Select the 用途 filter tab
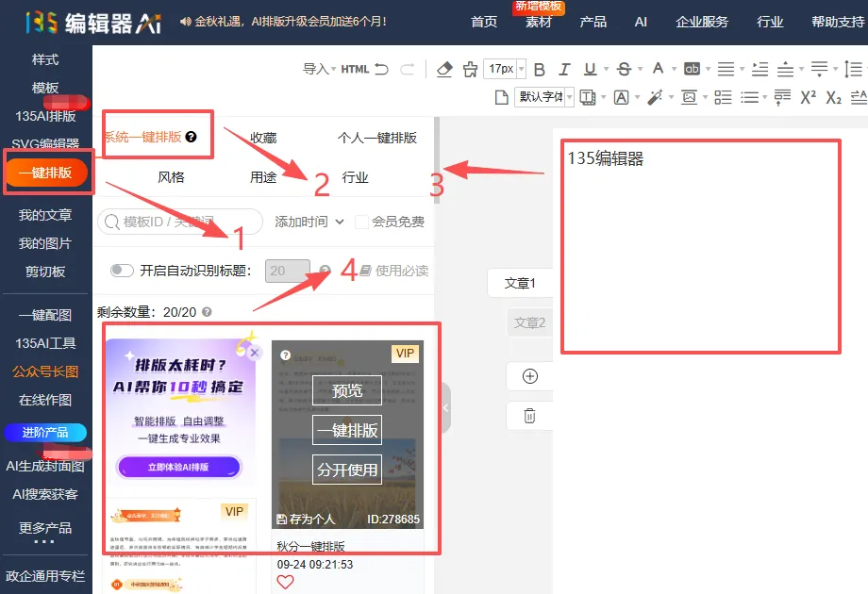This screenshot has width=868, height=594. pos(263,177)
